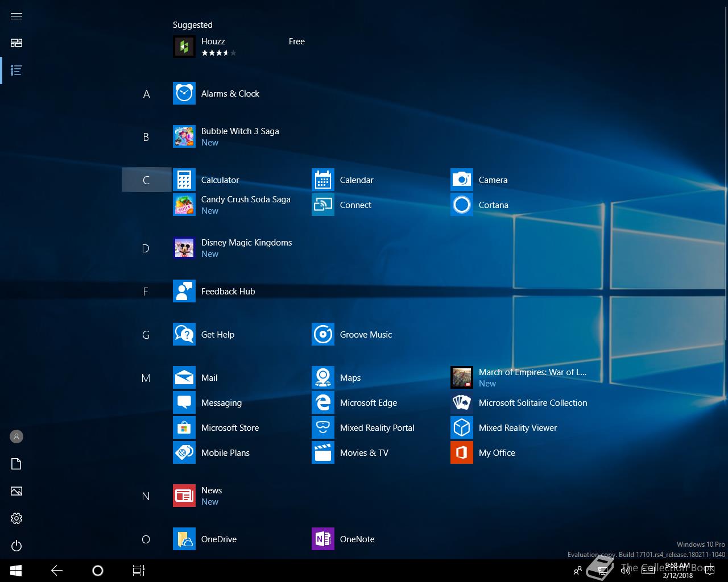Launch Movies & TV icon
The image size is (728, 582).
[x=323, y=452]
